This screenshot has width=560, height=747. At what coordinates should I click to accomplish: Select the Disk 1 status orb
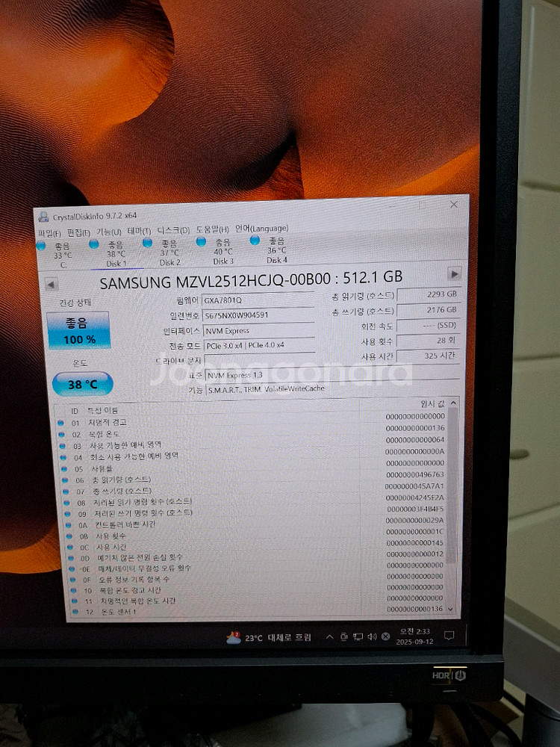pos(94,244)
